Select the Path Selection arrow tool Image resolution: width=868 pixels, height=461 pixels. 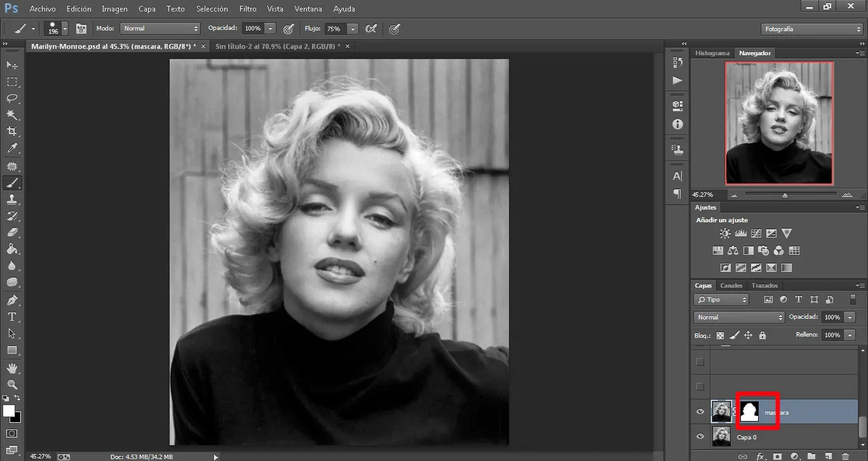12,333
